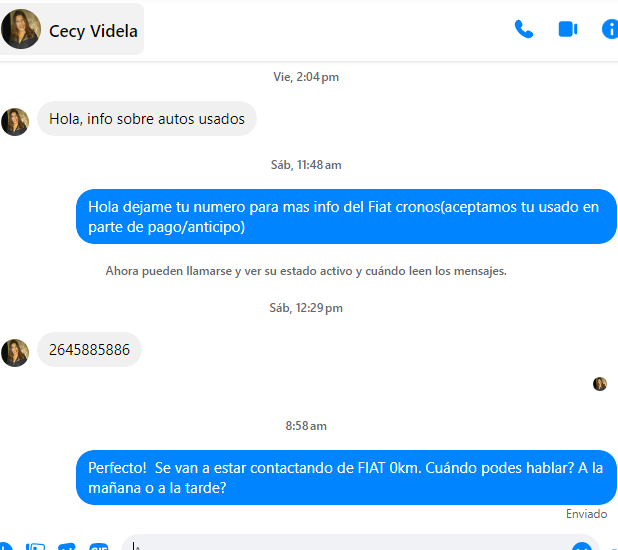Image resolution: width=618 pixels, height=550 pixels.
Task: Click the 'Enviado' status label
Action: click(586, 514)
